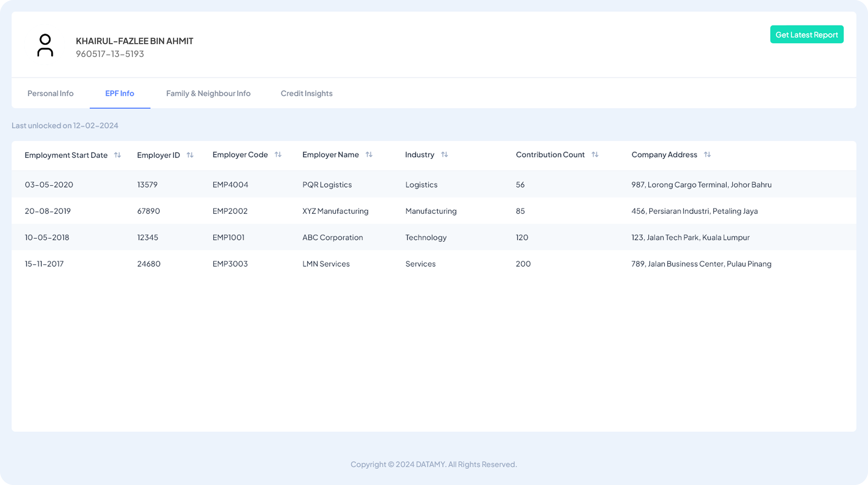Click the Last unlocked on 12-02-2024 text
The image size is (868, 485).
[x=65, y=125]
